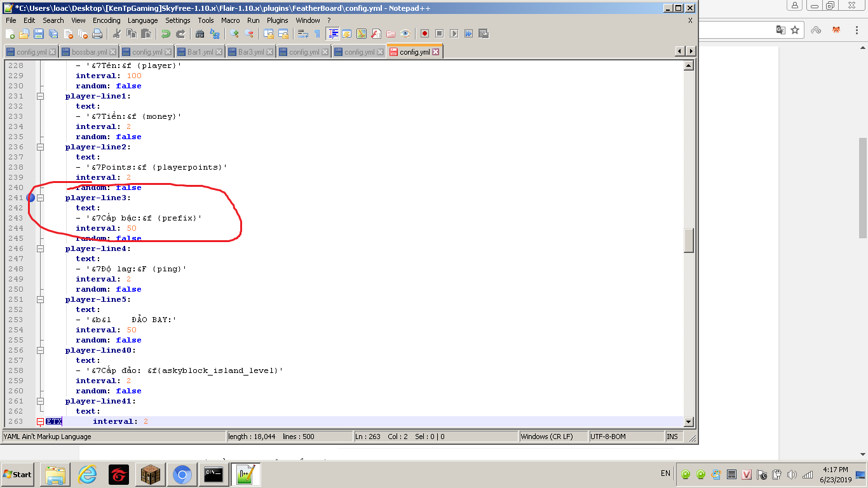Toggle Show All Characters pilcrow button
Screen dimensions: 868x488
coord(317,34)
